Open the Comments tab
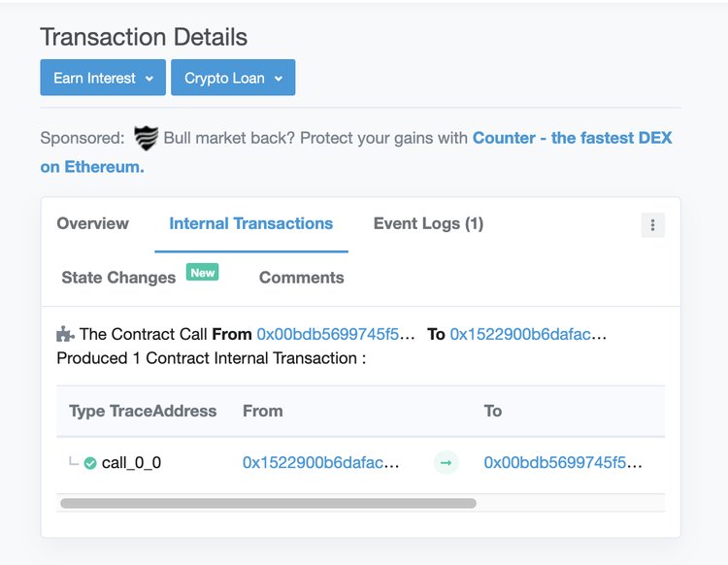This screenshot has width=728, height=565. point(301,278)
